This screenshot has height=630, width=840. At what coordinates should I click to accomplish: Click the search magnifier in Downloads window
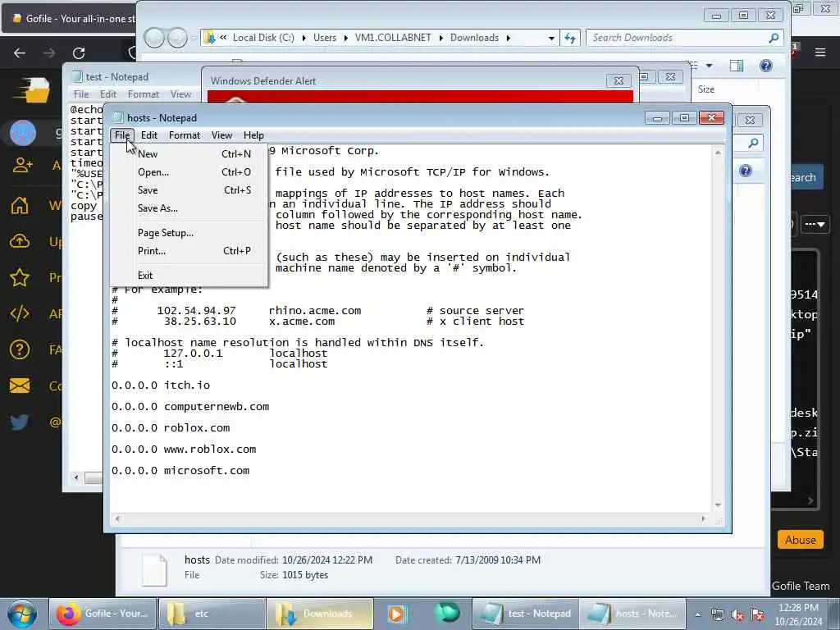pos(774,38)
